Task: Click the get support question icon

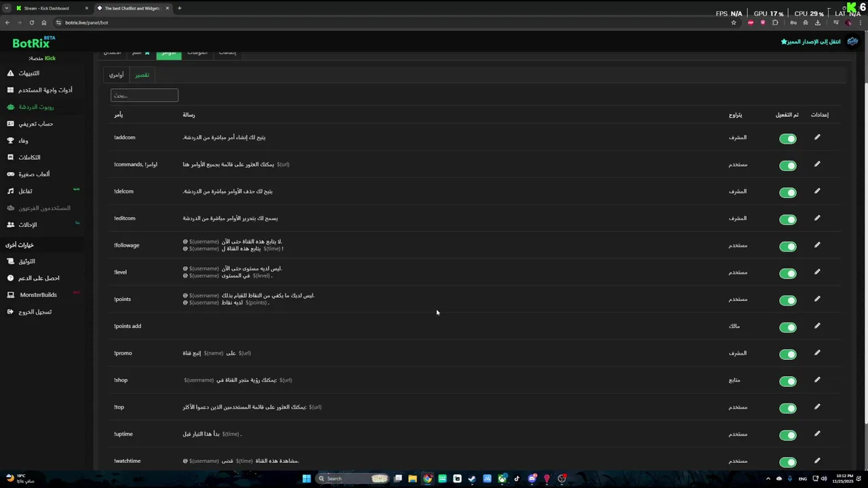Action: [x=10, y=278]
